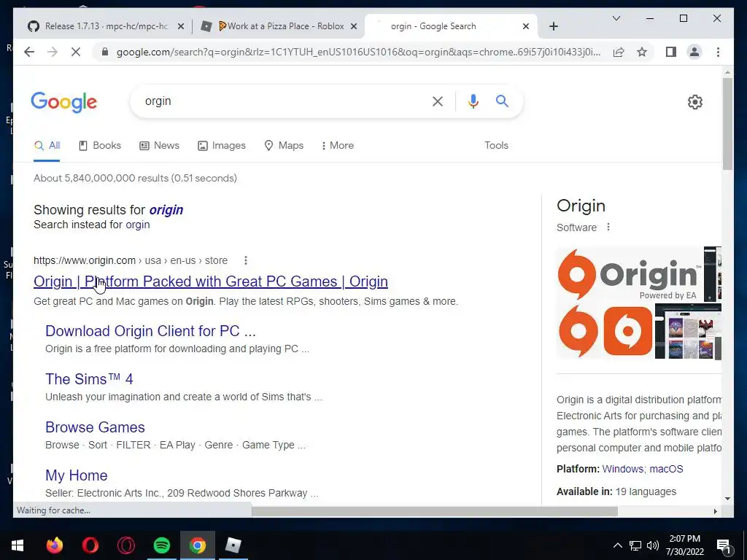Image resolution: width=747 pixels, height=560 pixels.
Task: Expand the More search filters menu
Action: point(337,145)
